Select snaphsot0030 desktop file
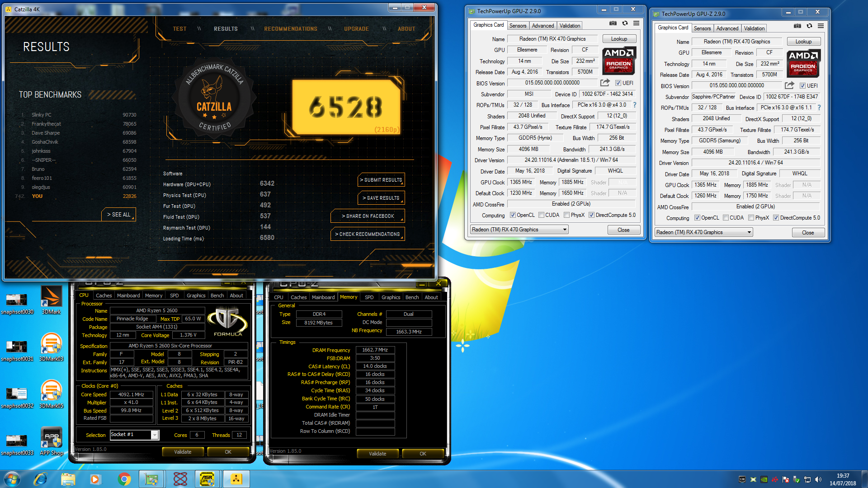The height and width of the screenshot is (488, 868). [x=17, y=303]
